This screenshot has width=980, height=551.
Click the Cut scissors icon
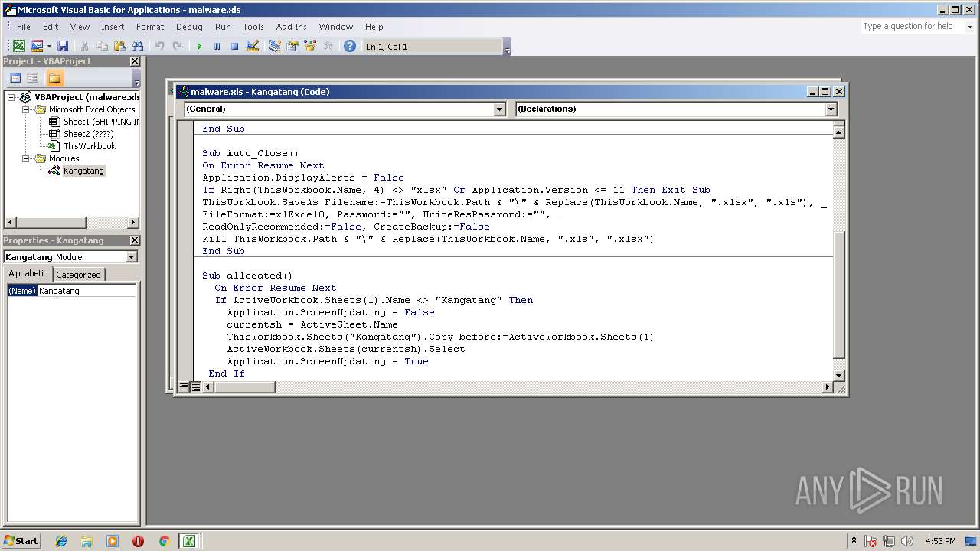click(84, 47)
